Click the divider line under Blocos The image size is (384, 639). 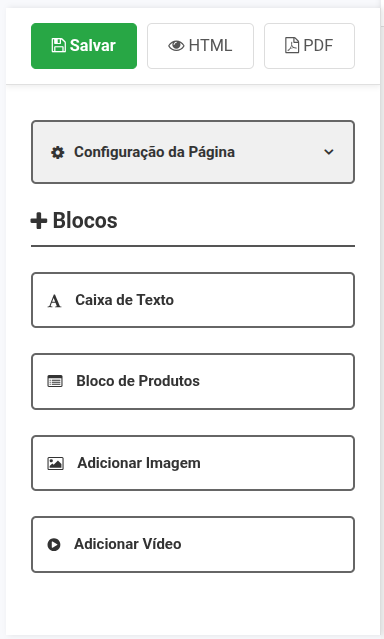click(193, 246)
